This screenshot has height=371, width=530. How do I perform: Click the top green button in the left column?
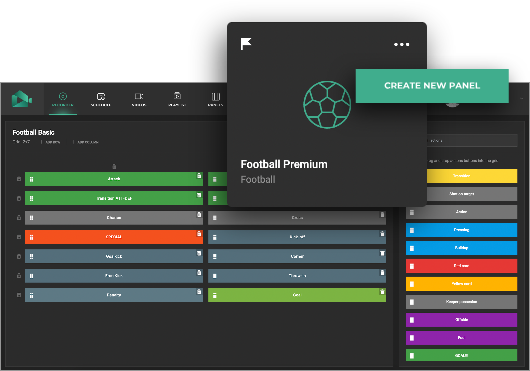point(114,179)
